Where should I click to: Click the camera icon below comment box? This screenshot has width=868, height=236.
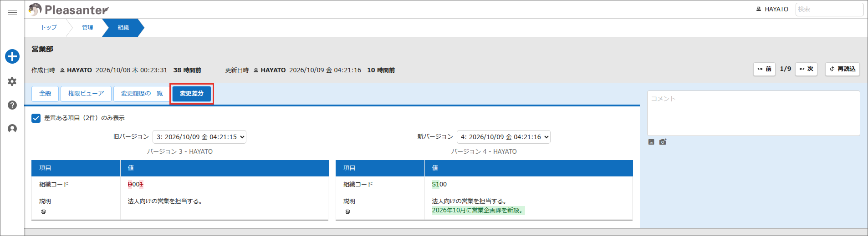pyautogui.click(x=663, y=142)
